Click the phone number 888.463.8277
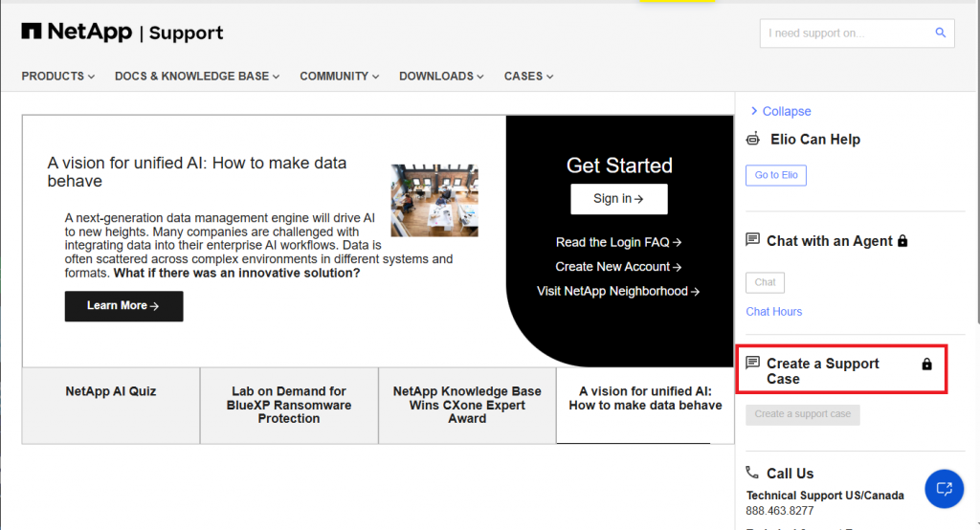 [x=780, y=511]
